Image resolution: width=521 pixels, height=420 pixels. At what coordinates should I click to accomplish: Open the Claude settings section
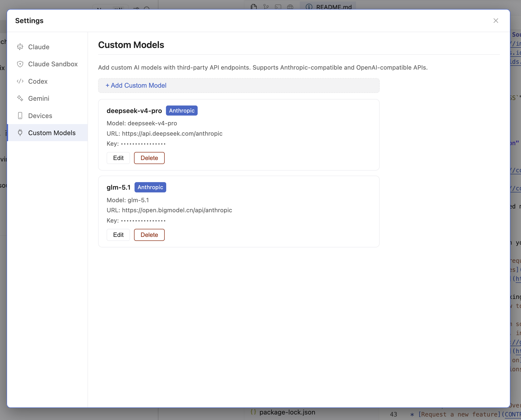click(x=47, y=47)
